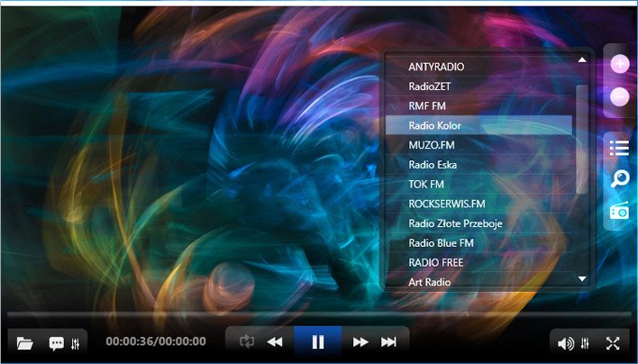
Task: Click the station list scroll-down arrow
Action: click(582, 279)
